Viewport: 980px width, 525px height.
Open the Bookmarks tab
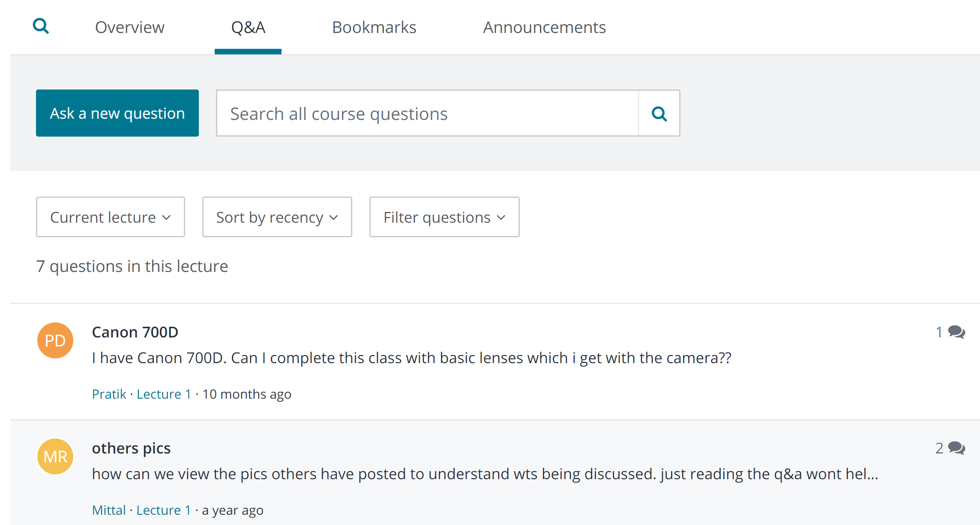(x=374, y=27)
